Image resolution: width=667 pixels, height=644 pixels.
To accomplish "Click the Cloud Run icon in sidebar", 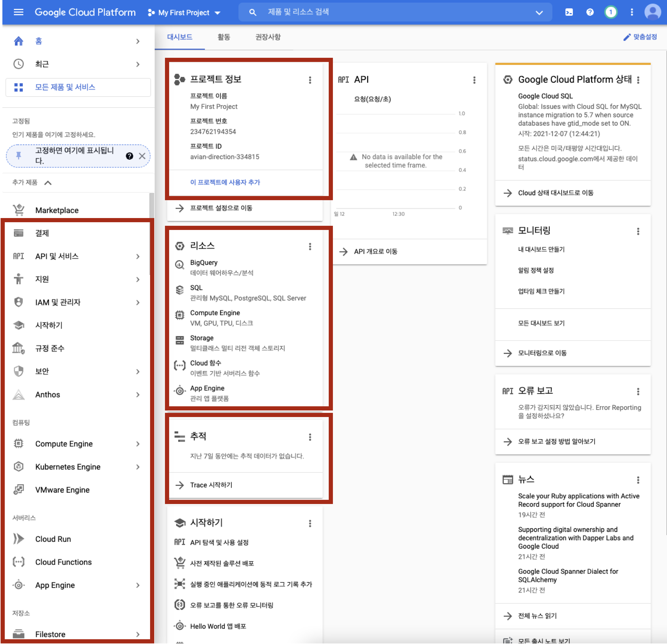I will coord(18,539).
